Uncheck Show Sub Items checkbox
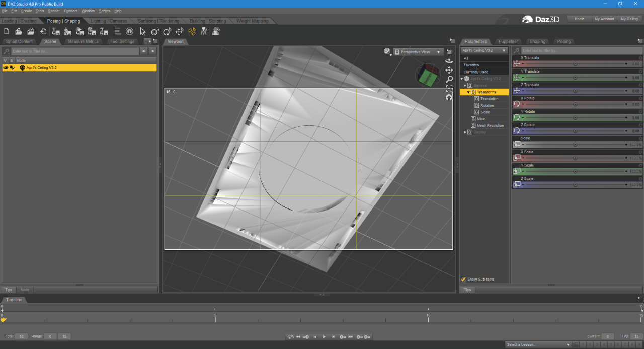Image resolution: width=644 pixels, height=349 pixels. coord(464,279)
